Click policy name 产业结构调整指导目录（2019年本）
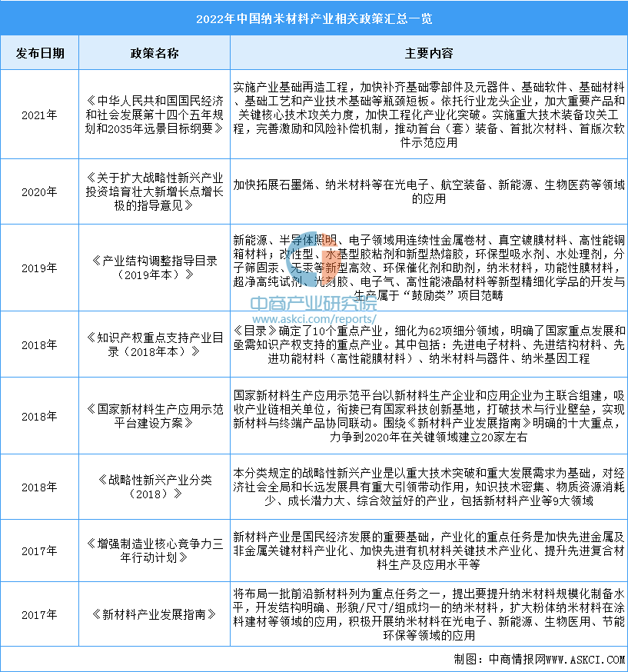Screen dimensions: 628x672 (155, 268)
